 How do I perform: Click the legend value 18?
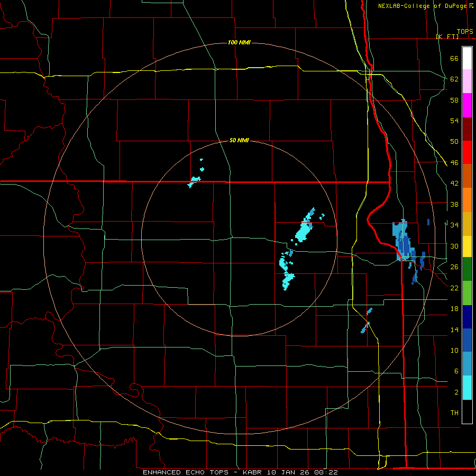pos(454,309)
